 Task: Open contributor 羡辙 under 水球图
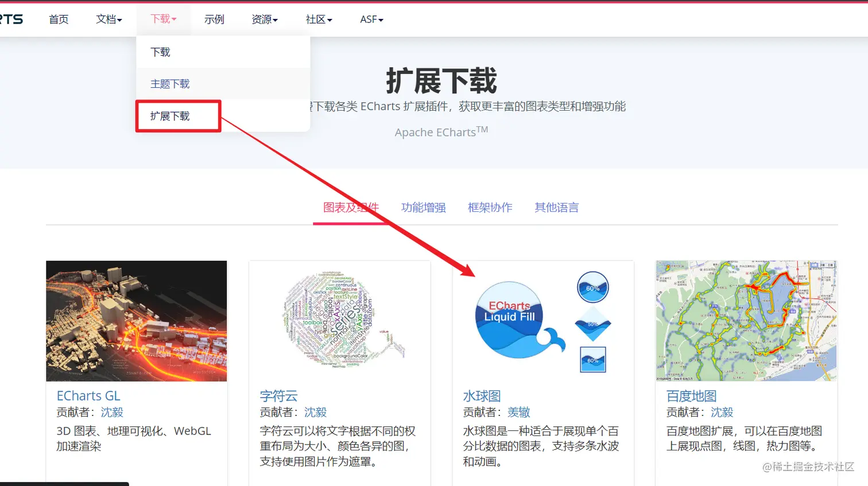point(518,413)
